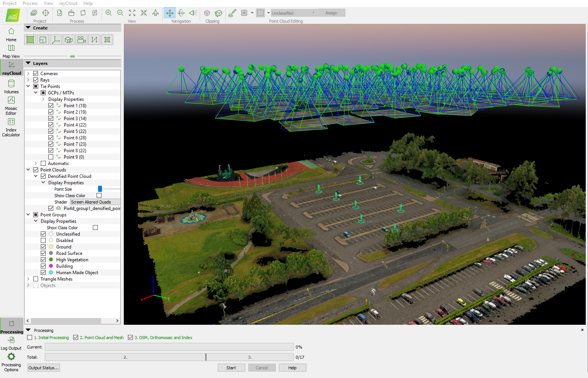
Task: Click the Zoom Out toolbar icon
Action: [x=120, y=13]
